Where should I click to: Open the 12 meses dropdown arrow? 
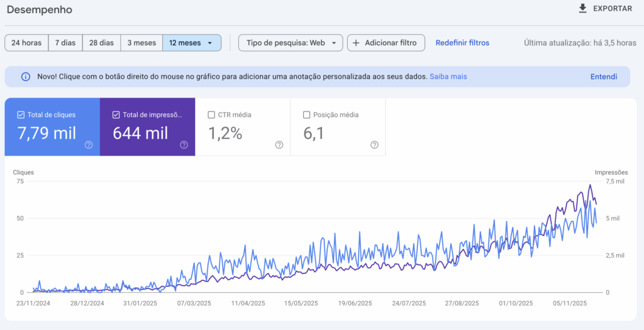tap(210, 43)
